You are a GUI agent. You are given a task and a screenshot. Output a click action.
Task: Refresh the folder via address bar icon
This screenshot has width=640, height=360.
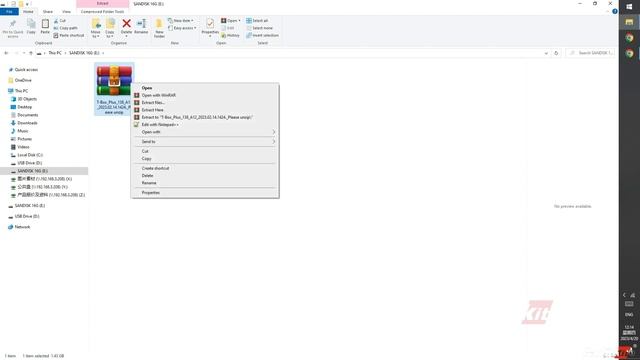pyautogui.click(x=556, y=53)
